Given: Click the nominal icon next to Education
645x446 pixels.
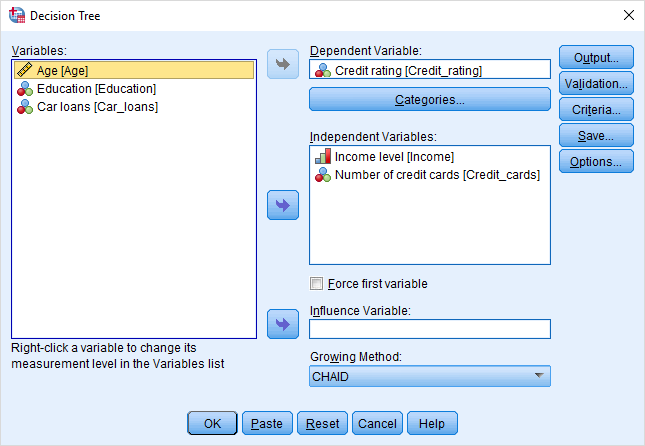Looking at the screenshot, I should [x=24, y=89].
